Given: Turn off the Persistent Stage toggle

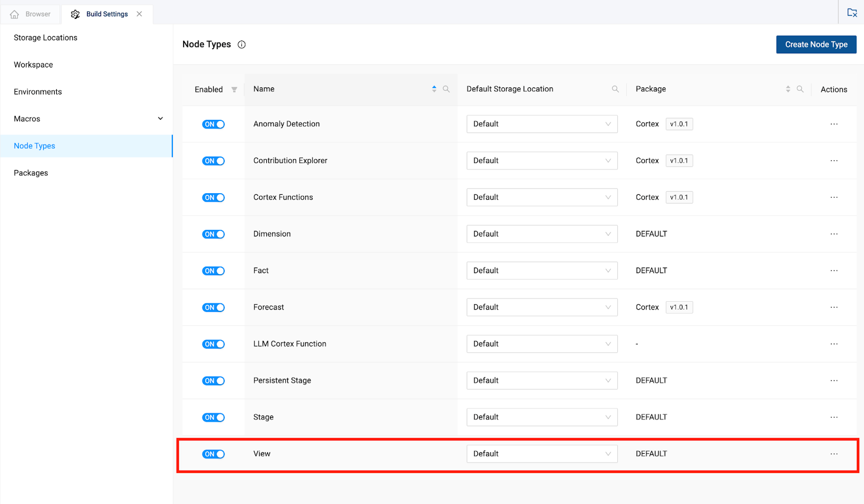Looking at the screenshot, I should click(x=213, y=381).
